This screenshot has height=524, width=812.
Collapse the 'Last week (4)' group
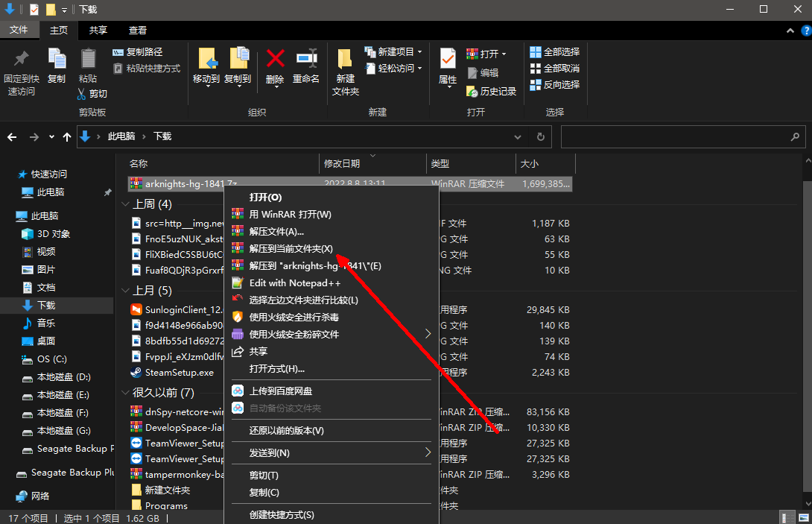pyautogui.click(x=127, y=204)
